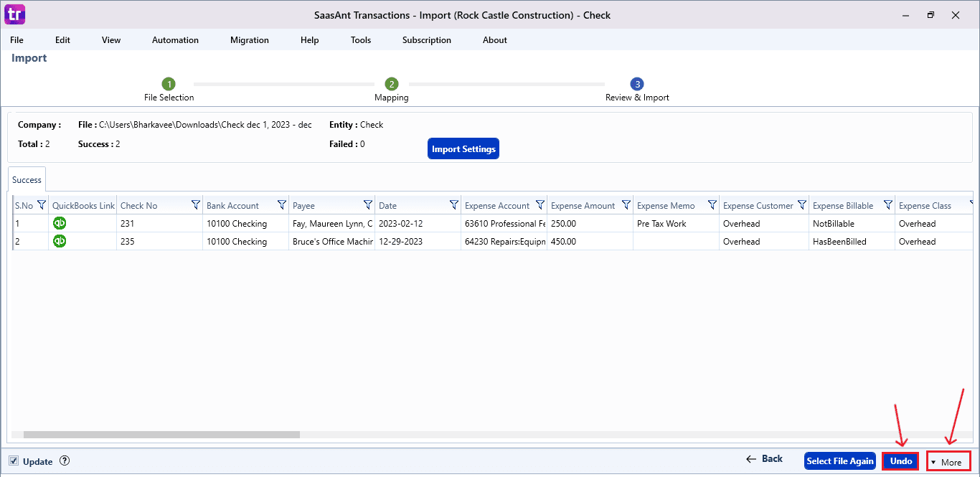Click filter icon on Check No column
The width and height of the screenshot is (980, 477).
coord(196,205)
